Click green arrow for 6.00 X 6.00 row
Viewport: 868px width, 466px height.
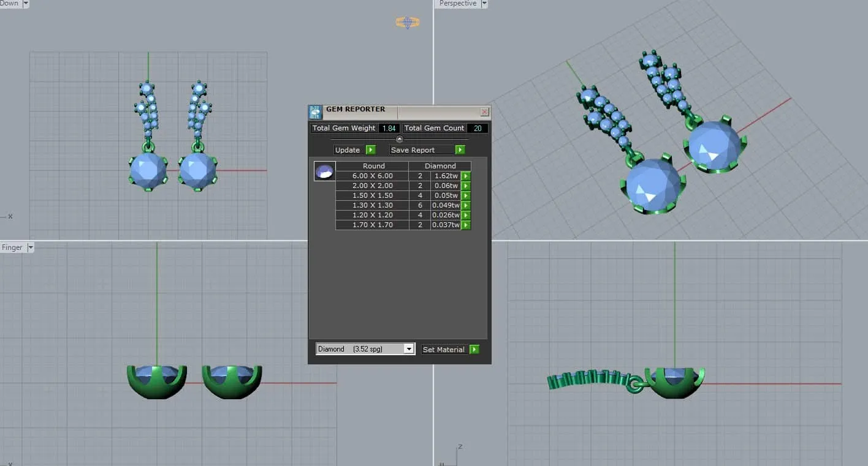(x=466, y=176)
